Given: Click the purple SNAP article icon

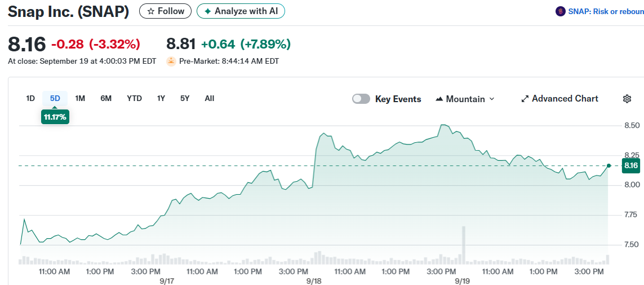Looking at the screenshot, I should pos(560,11).
